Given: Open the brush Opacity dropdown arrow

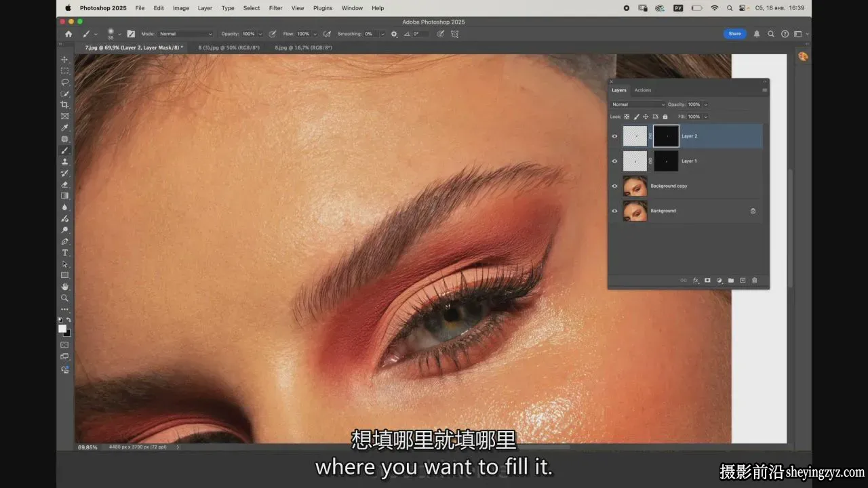Looking at the screenshot, I should pos(260,34).
